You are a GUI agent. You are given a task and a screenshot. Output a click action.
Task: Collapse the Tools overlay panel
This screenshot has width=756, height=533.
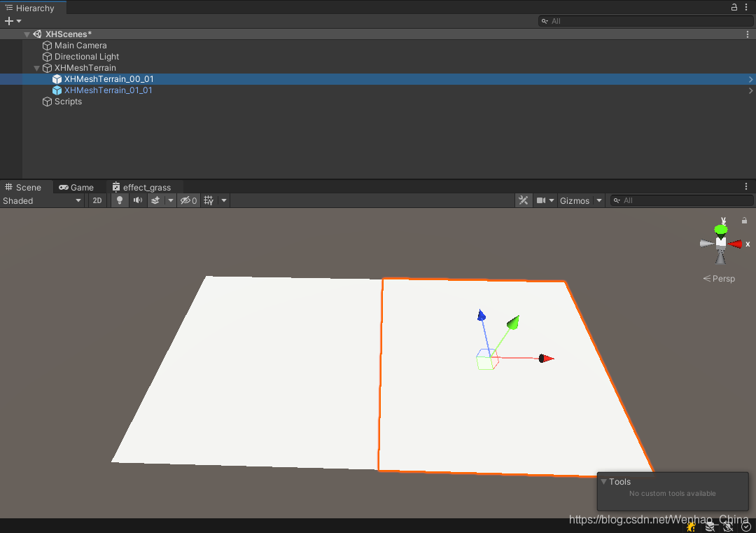click(x=603, y=481)
